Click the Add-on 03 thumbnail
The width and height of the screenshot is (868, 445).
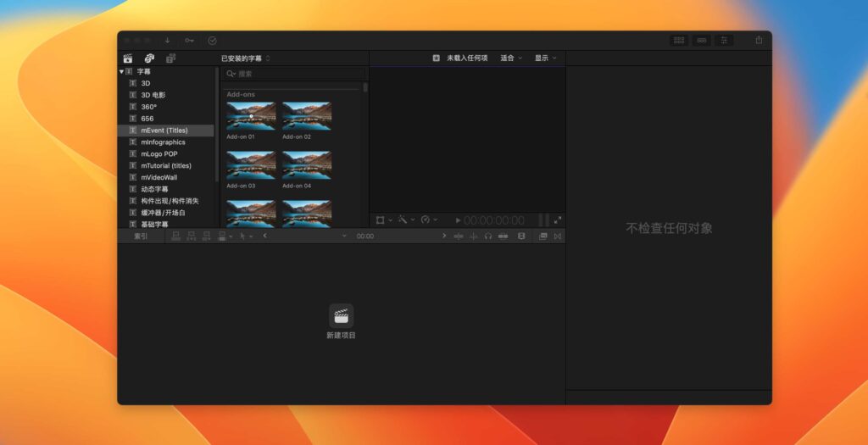251,165
